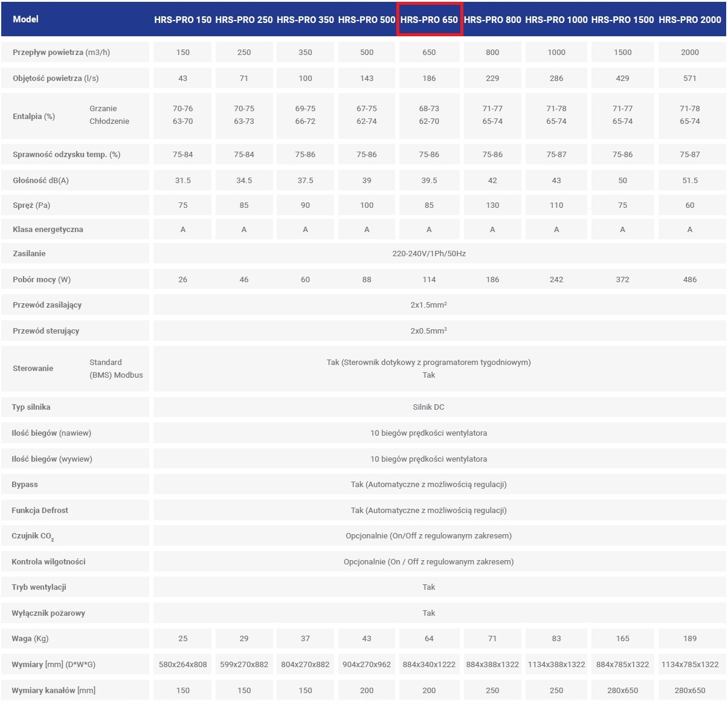Image resolution: width=728 pixels, height=704 pixels.
Task: Click the 1134x388x1322 dimensions cell
Action: (x=556, y=665)
